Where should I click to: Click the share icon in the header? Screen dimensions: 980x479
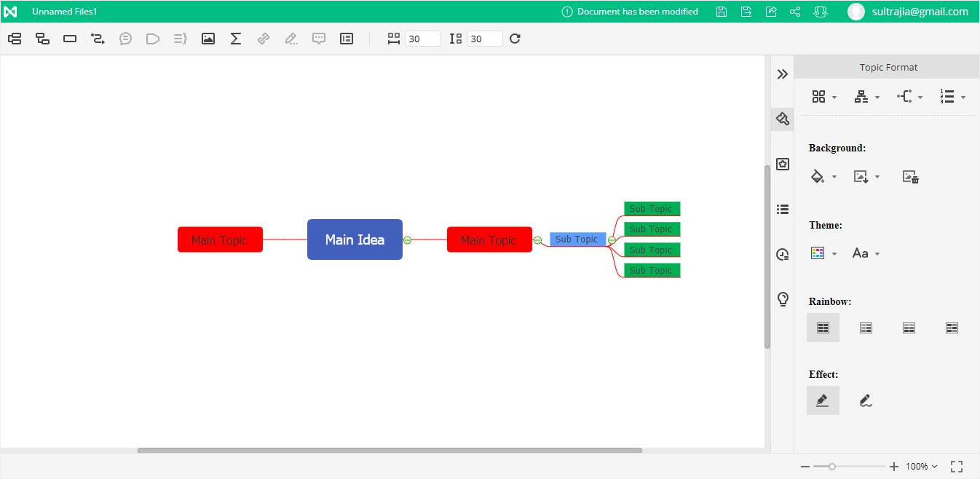[795, 12]
